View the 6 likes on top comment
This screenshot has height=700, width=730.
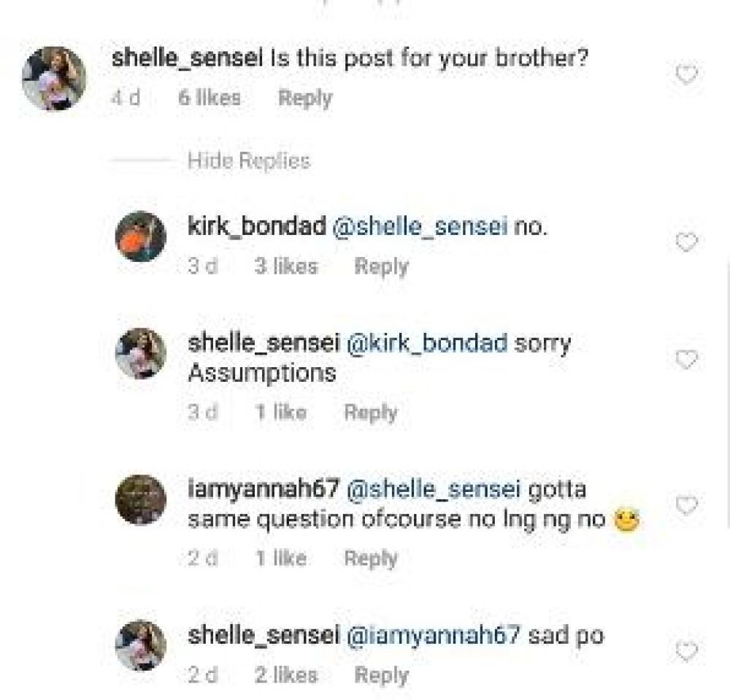tap(209, 98)
